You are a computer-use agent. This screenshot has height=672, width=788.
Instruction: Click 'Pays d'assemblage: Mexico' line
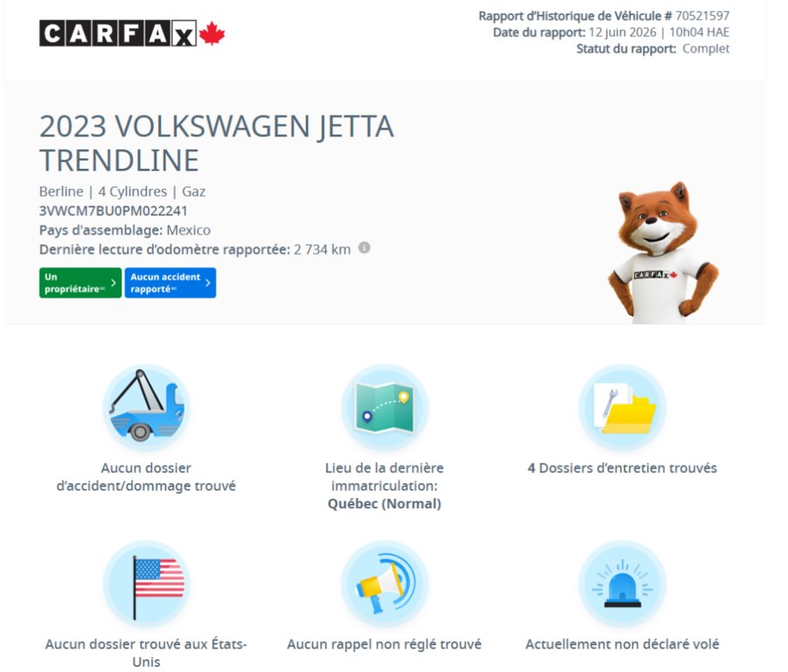pyautogui.click(x=125, y=230)
